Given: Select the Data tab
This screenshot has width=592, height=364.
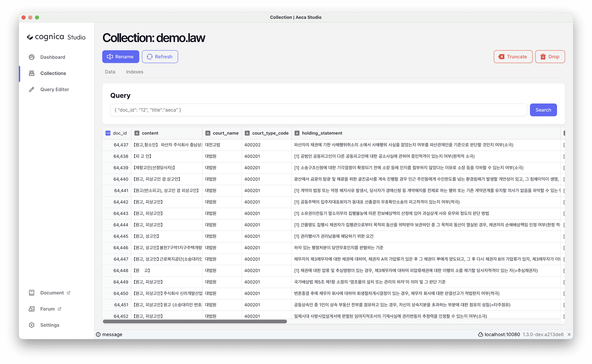Looking at the screenshot, I should pyautogui.click(x=110, y=72).
